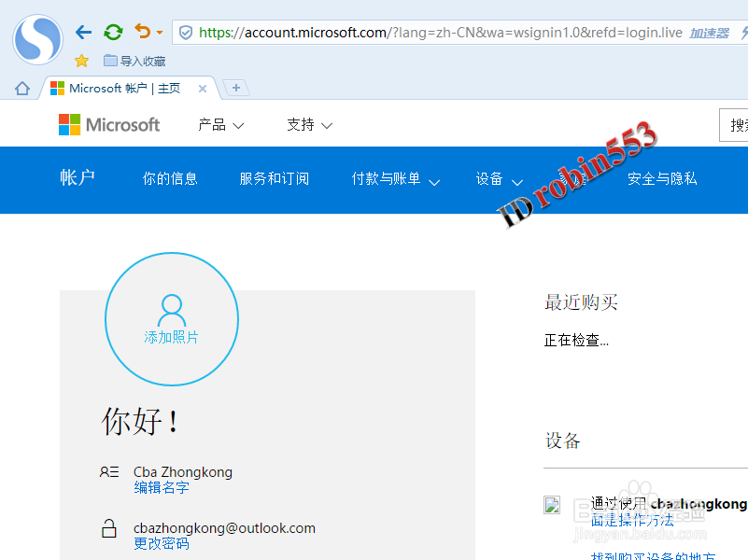The image size is (748, 560).
Task: Click the 编辑名字 link
Action: [x=162, y=487]
